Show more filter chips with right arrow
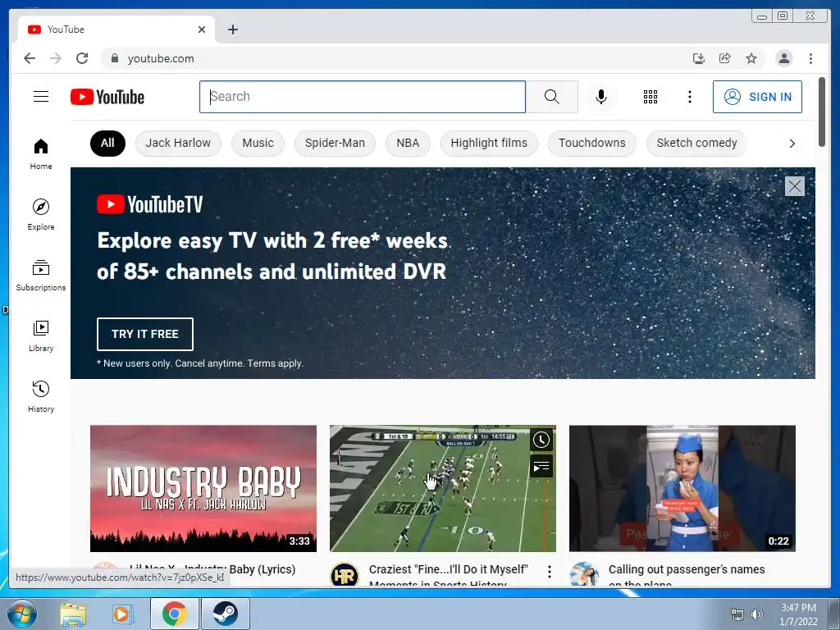The height and width of the screenshot is (630, 840). (x=792, y=144)
